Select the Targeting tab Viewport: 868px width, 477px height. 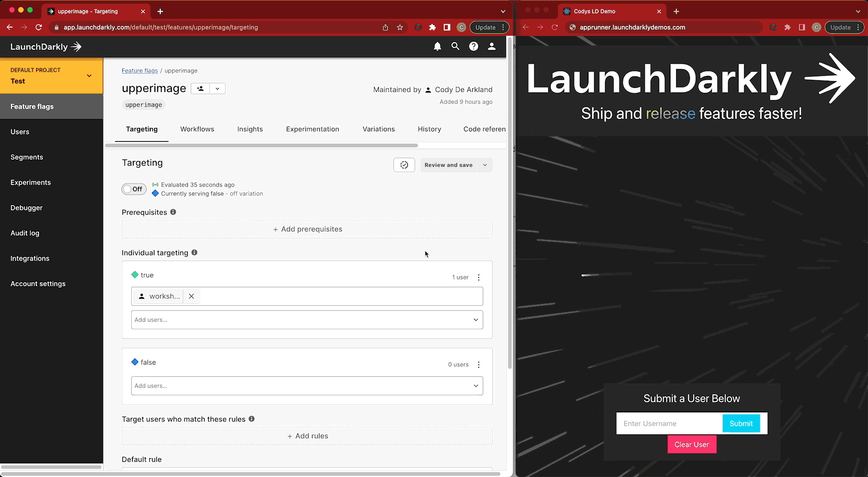point(141,129)
